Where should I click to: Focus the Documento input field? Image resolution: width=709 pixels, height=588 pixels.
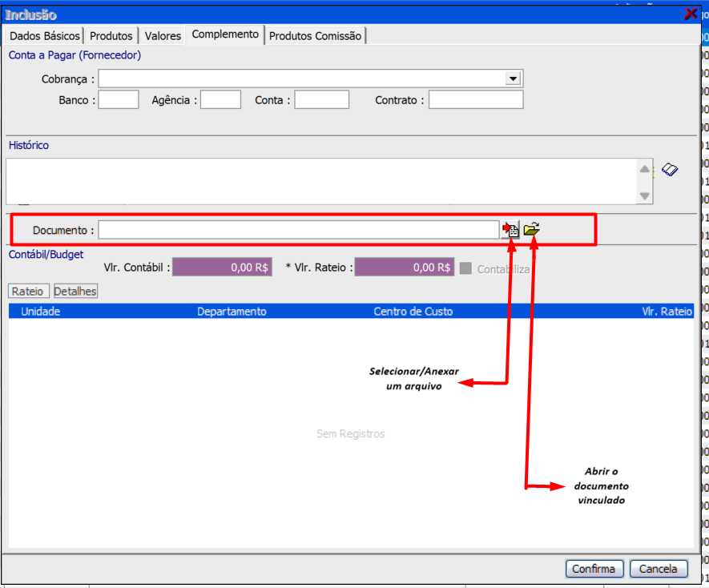click(299, 230)
